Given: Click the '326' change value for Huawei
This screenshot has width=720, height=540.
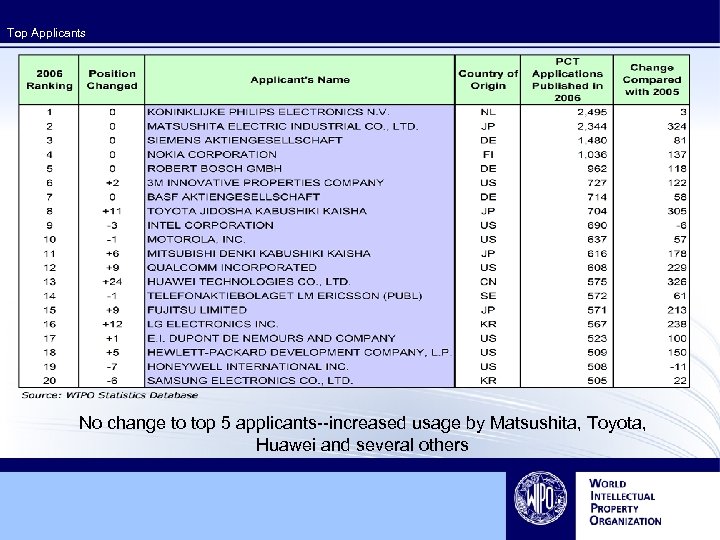Looking at the screenshot, I should (x=677, y=282).
